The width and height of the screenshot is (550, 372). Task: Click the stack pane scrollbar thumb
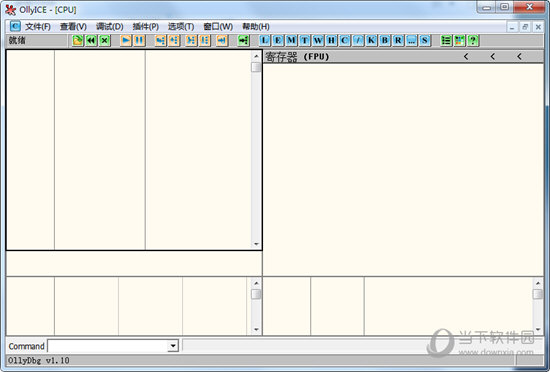tap(538, 294)
